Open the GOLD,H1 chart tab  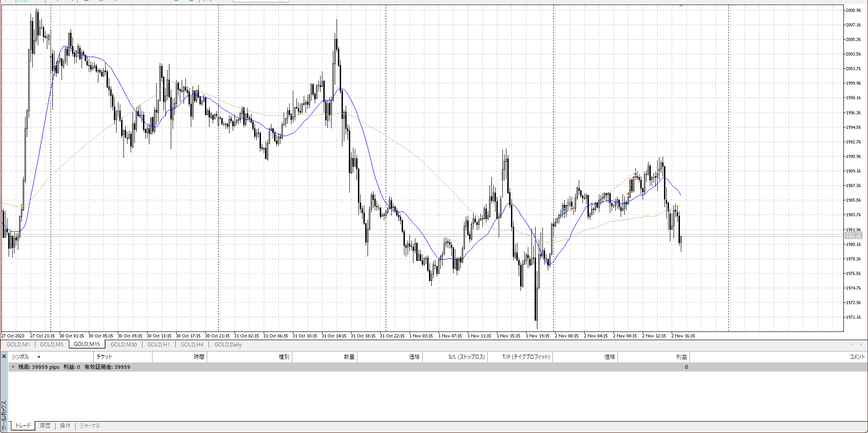point(158,345)
